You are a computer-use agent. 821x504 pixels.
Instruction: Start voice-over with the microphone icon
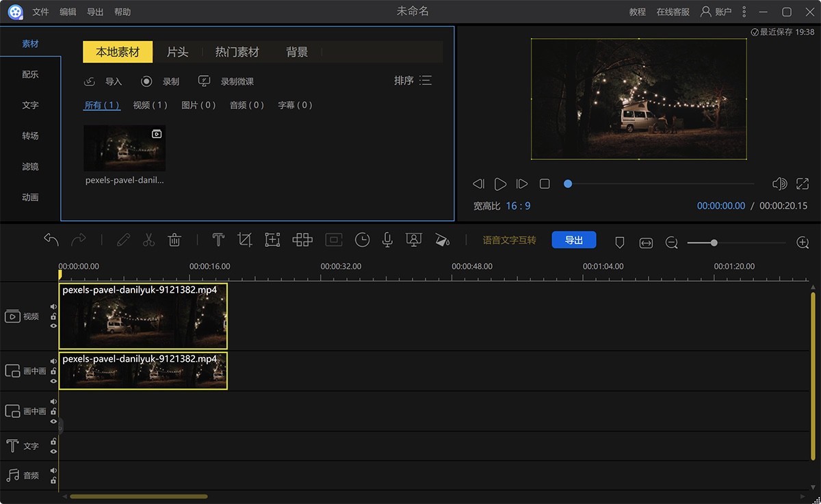(x=387, y=240)
